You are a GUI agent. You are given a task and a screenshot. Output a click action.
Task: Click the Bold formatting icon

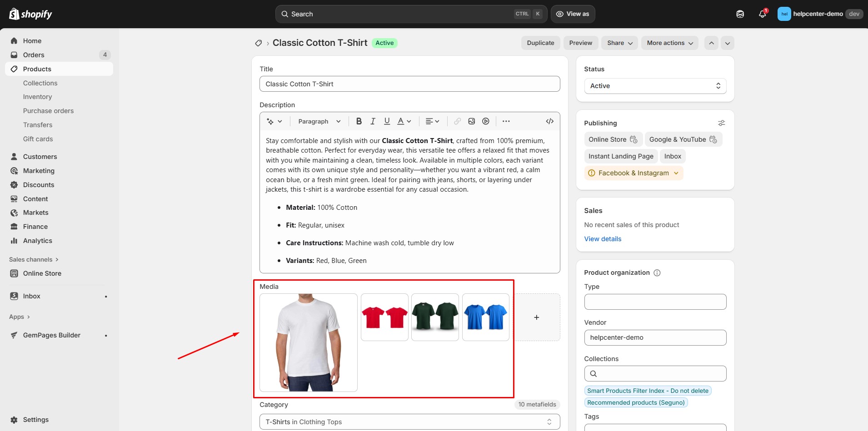(x=359, y=121)
